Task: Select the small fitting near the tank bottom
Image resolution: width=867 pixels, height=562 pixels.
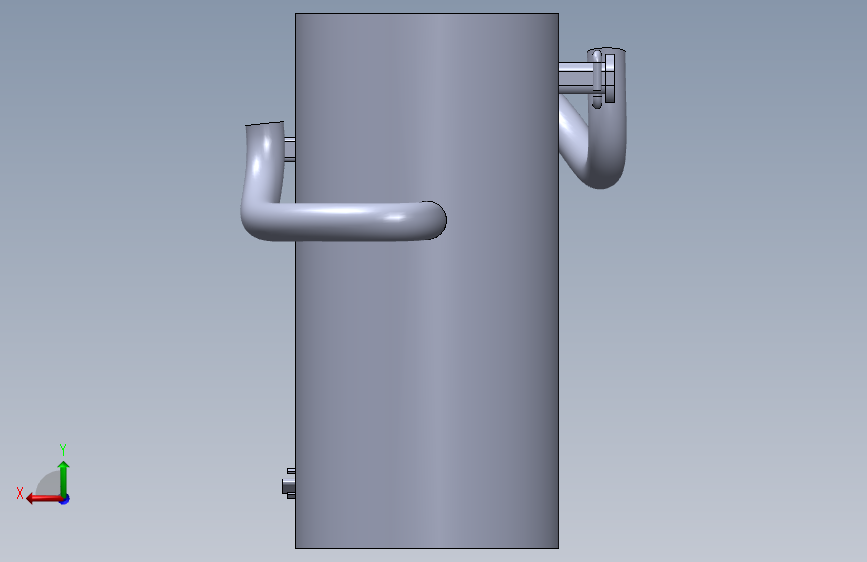Action: [289, 483]
